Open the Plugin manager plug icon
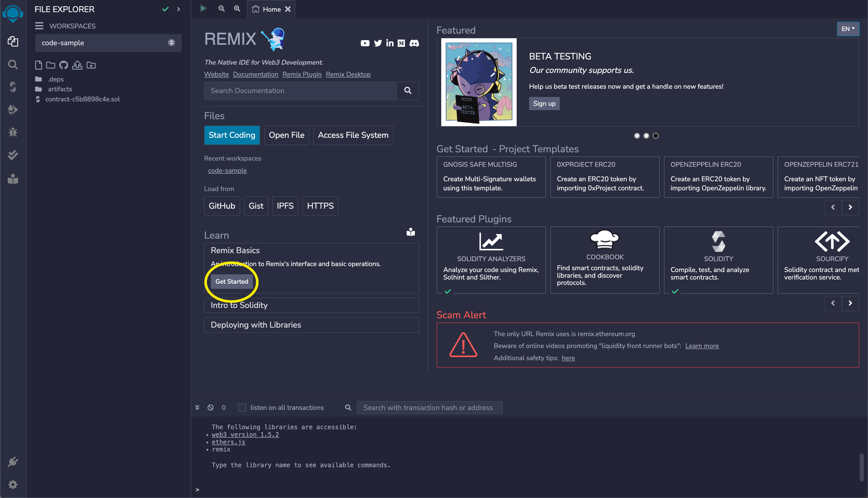868x498 pixels. [x=13, y=462]
